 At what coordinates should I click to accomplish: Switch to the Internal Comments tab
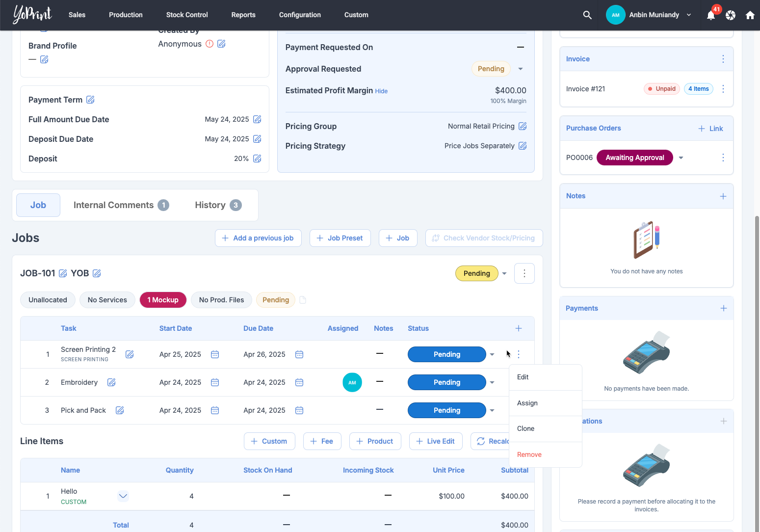(121, 205)
